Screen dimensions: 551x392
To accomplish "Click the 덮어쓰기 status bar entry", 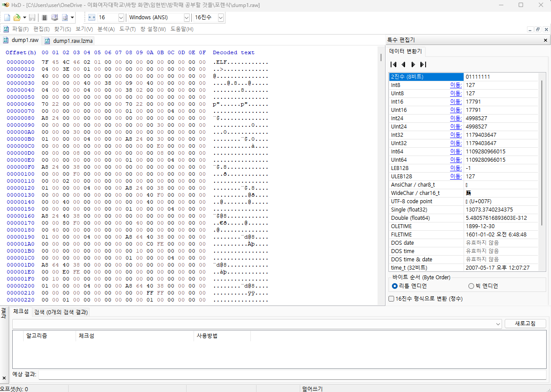I will (x=312, y=389).
